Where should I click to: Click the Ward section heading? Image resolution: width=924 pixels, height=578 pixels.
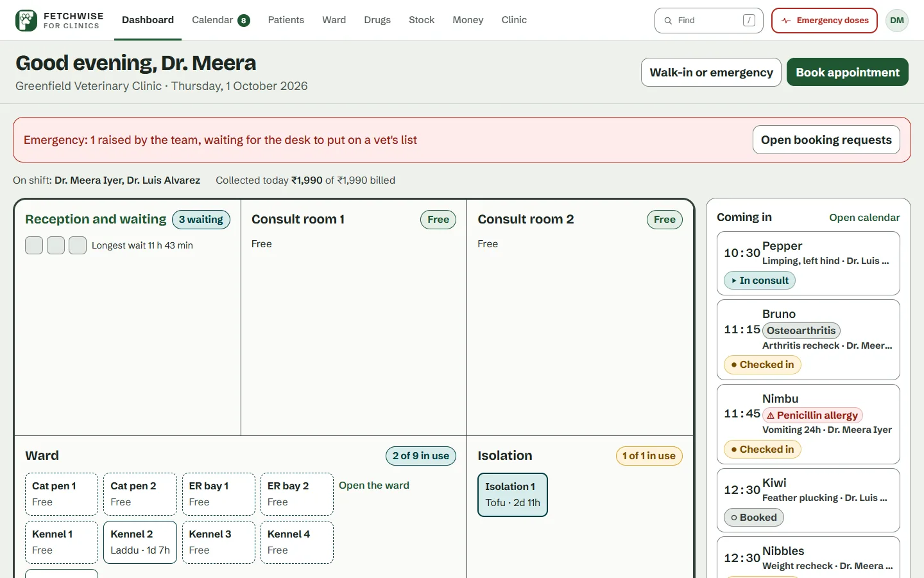point(42,455)
